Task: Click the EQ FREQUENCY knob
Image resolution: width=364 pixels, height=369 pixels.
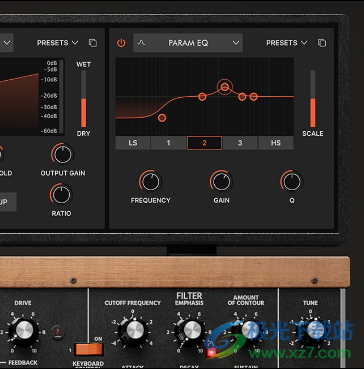Action: coord(150,181)
